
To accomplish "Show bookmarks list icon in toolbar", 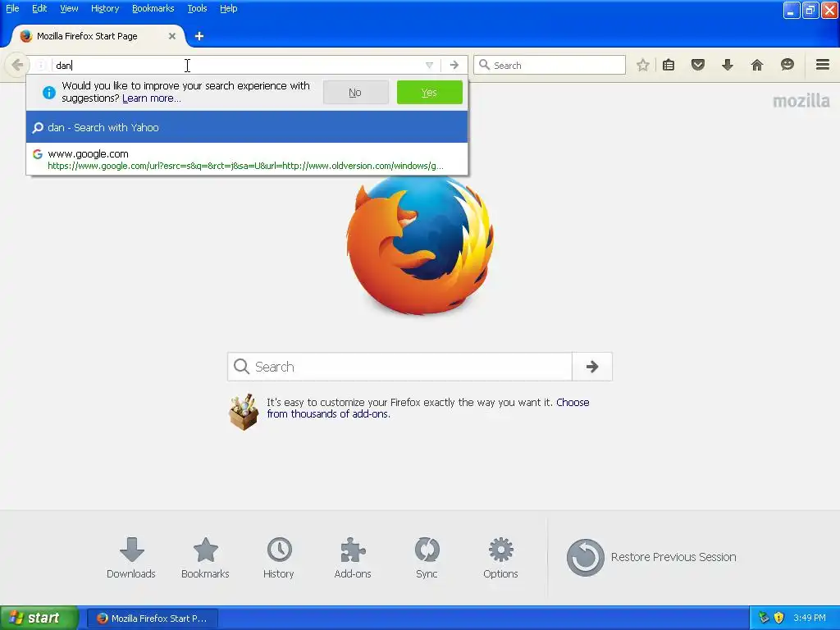I will [669, 66].
